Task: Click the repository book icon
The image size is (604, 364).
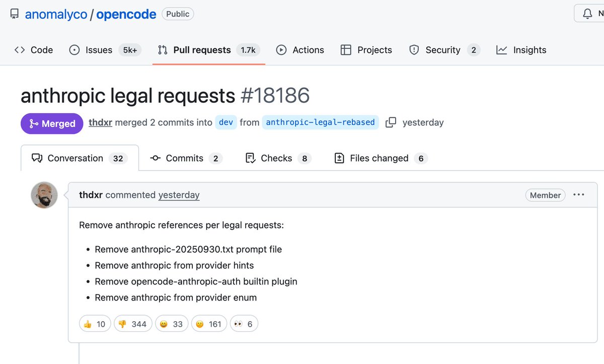Action: [x=14, y=14]
